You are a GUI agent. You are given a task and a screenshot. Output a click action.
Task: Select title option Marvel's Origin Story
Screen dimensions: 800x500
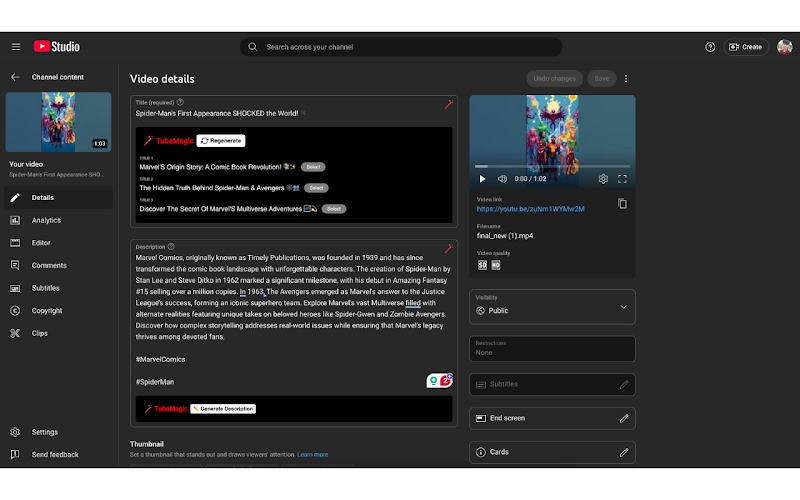(313, 167)
